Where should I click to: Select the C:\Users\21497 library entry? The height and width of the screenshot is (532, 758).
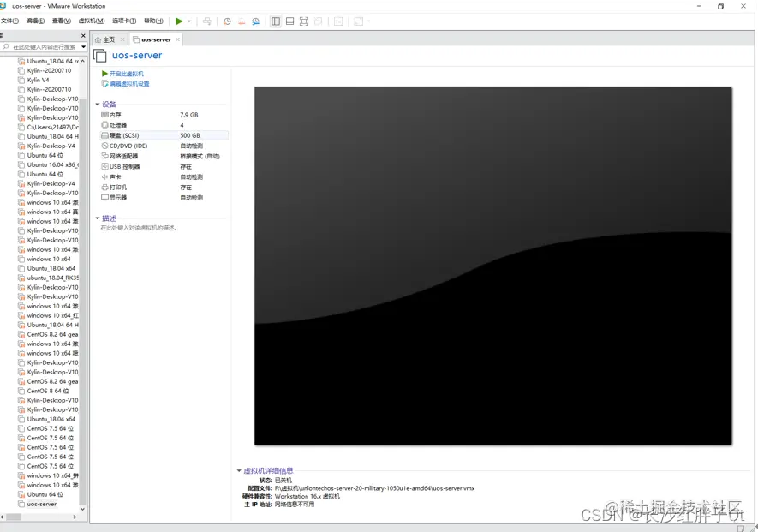(x=53, y=127)
